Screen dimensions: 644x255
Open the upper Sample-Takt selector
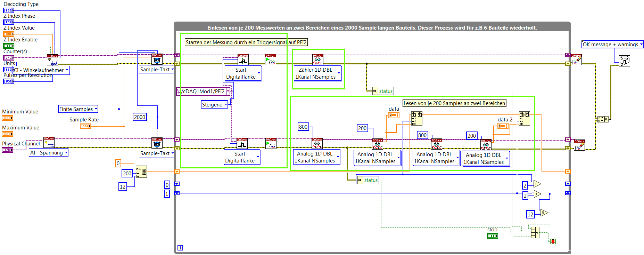(157, 70)
